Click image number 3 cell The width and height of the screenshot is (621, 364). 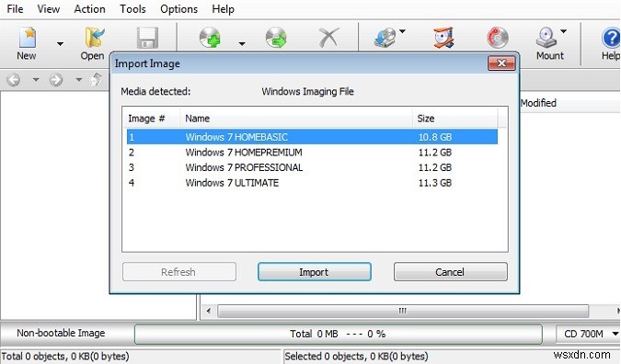(132, 167)
